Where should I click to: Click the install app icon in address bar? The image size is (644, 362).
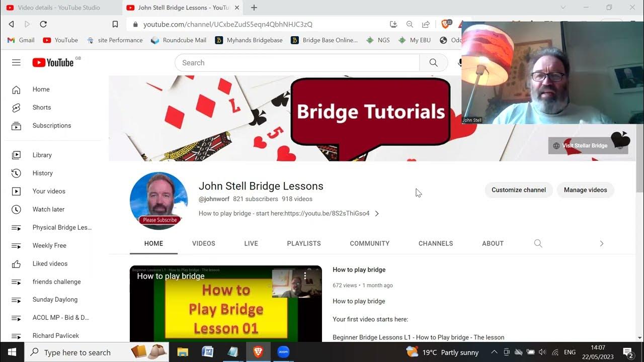pos(393,24)
